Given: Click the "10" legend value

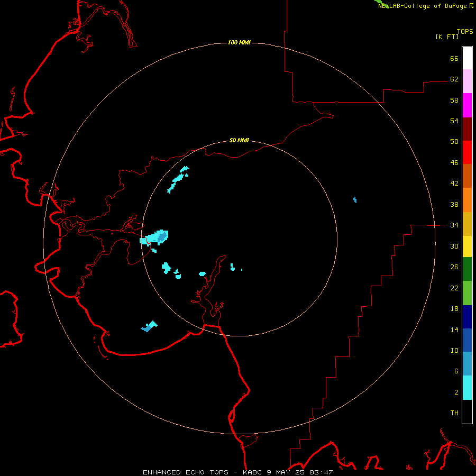Looking at the screenshot, I should point(454,350).
